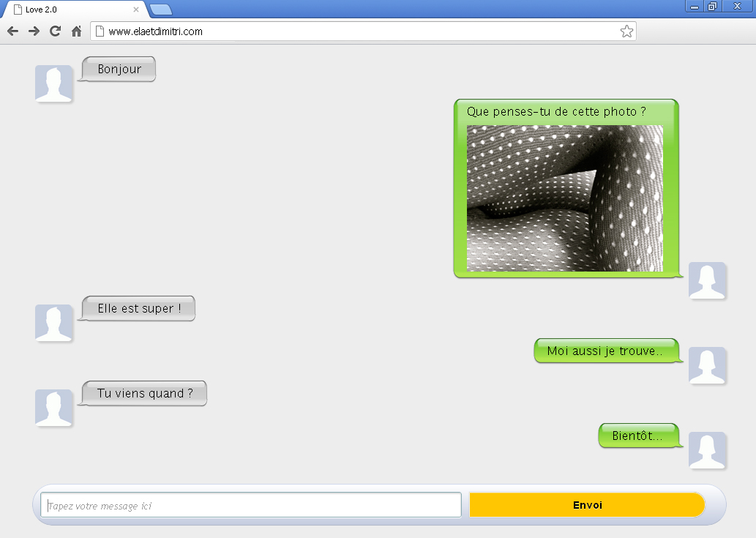Select the 'Elle est super !' bubble
Screen dimensions: 756x538
[x=138, y=309]
